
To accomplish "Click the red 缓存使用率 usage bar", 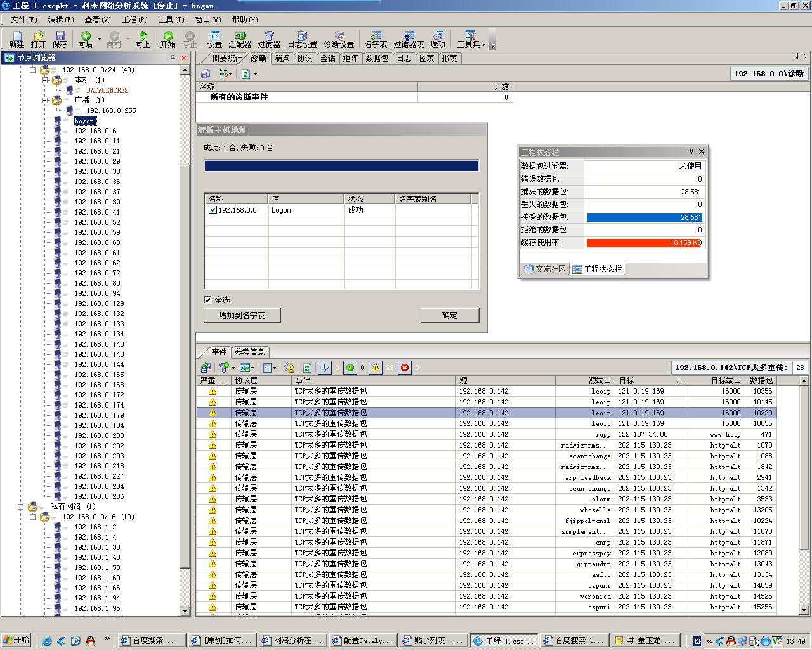I will 643,242.
